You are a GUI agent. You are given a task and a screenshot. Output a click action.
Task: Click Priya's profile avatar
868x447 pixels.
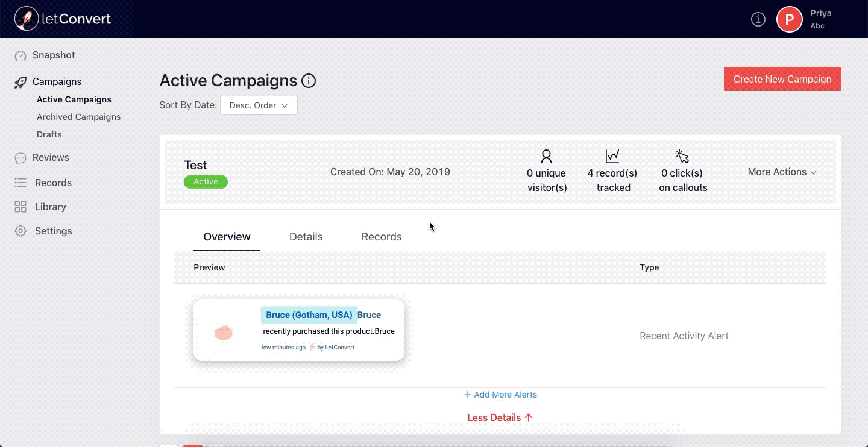coord(789,19)
